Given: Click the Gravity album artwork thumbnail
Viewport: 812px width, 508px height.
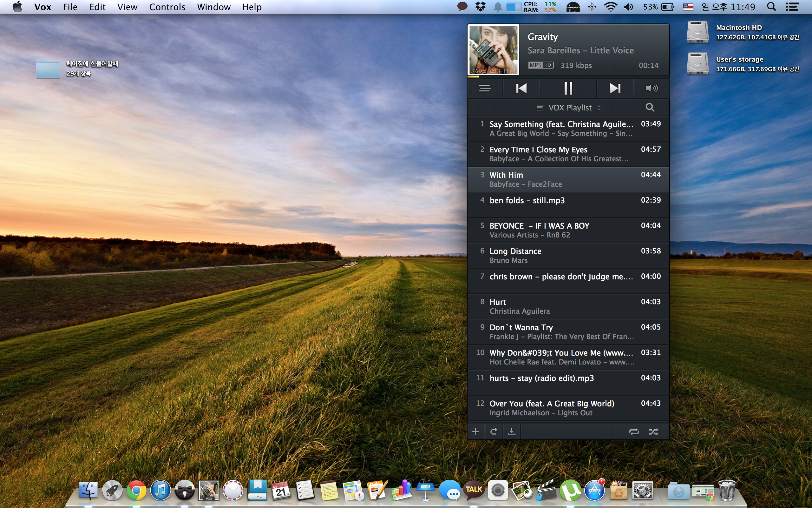Looking at the screenshot, I should [493, 50].
